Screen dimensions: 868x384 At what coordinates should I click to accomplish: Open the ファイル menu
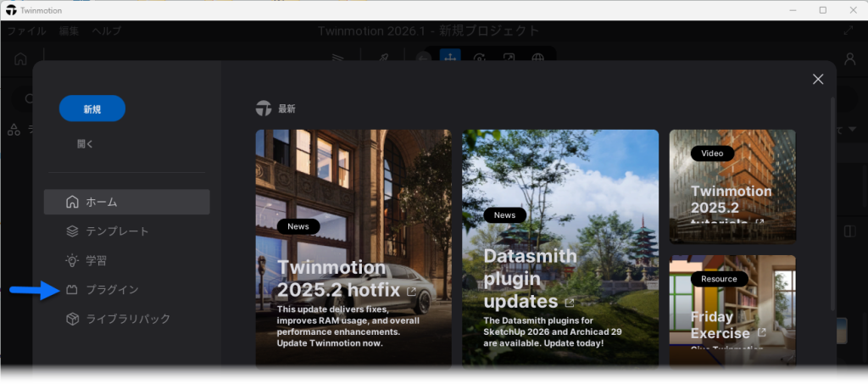click(26, 31)
